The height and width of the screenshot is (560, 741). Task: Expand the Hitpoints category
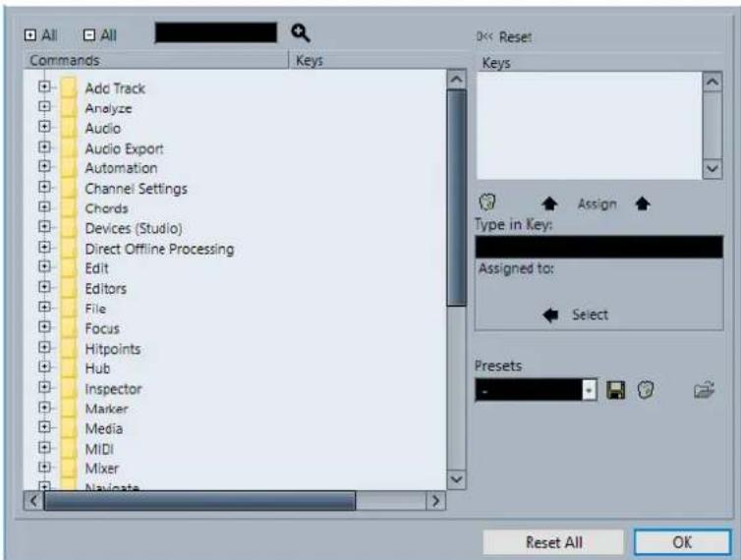click(x=44, y=348)
